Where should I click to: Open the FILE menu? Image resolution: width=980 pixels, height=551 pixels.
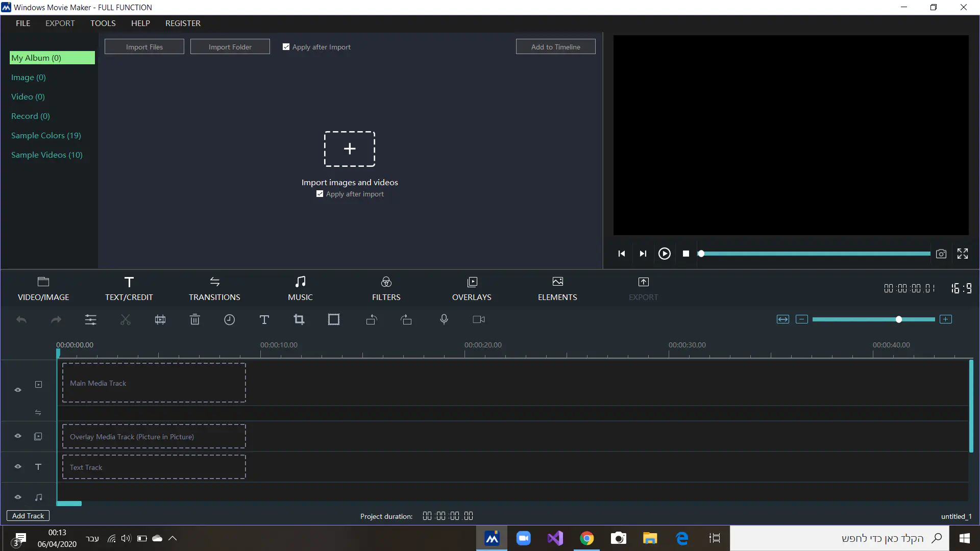[23, 23]
